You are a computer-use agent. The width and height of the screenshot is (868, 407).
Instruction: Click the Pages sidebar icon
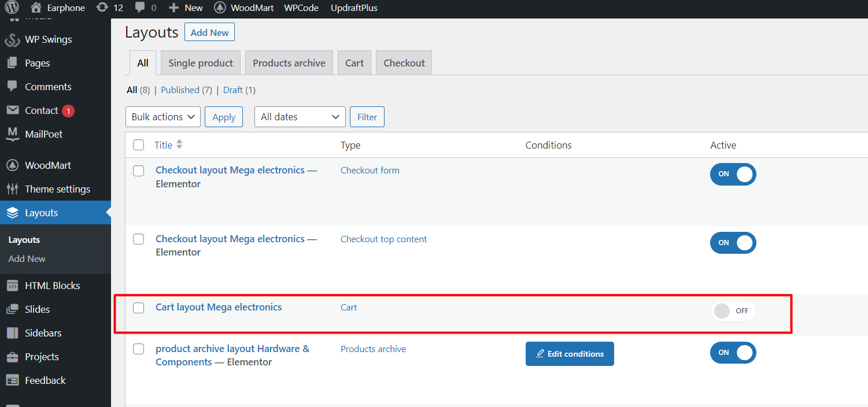pyautogui.click(x=13, y=63)
